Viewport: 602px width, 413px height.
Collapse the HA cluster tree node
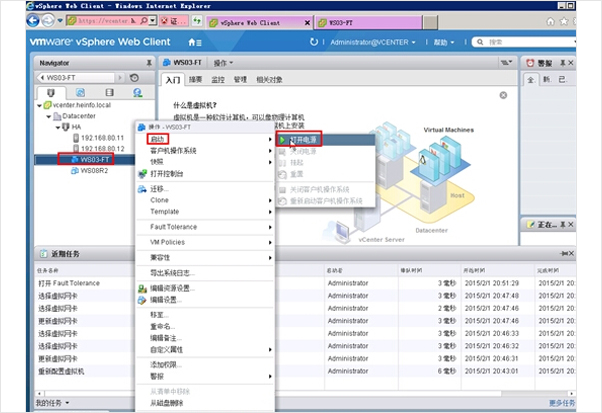point(58,127)
